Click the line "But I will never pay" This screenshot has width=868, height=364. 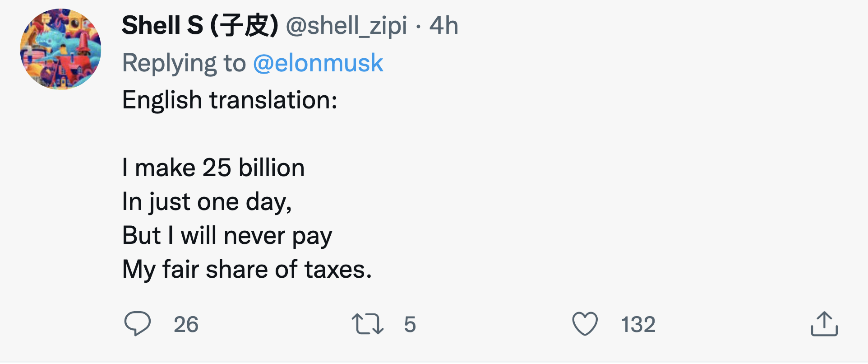pos(227,235)
